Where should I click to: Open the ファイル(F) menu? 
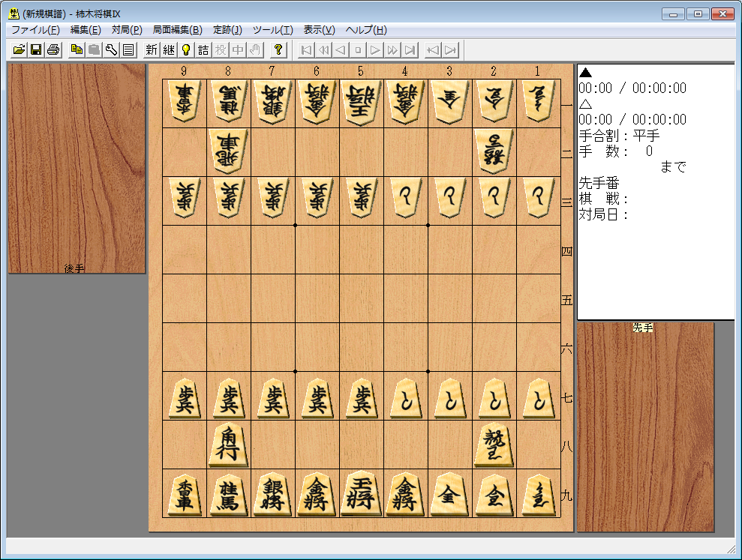tap(35, 30)
